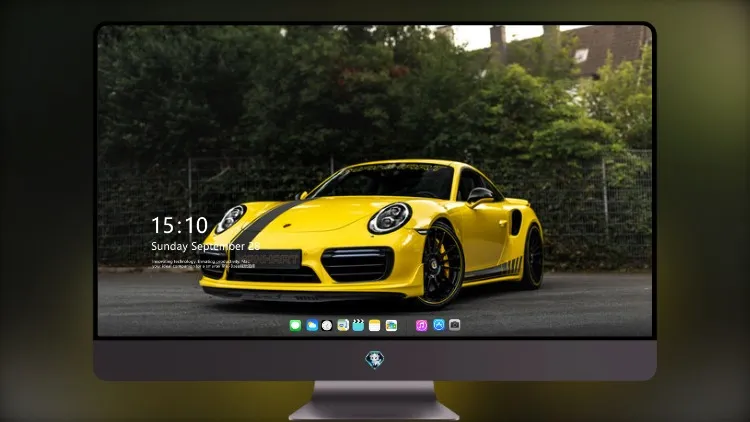Screen dimensions: 750x422
Task: Open the green Messages dock icon
Action: pos(296,325)
